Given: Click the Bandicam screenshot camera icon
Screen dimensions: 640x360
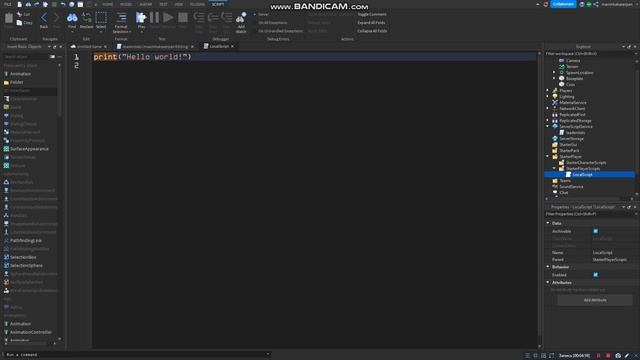Looking at the screenshot, I should [x=618, y=356].
